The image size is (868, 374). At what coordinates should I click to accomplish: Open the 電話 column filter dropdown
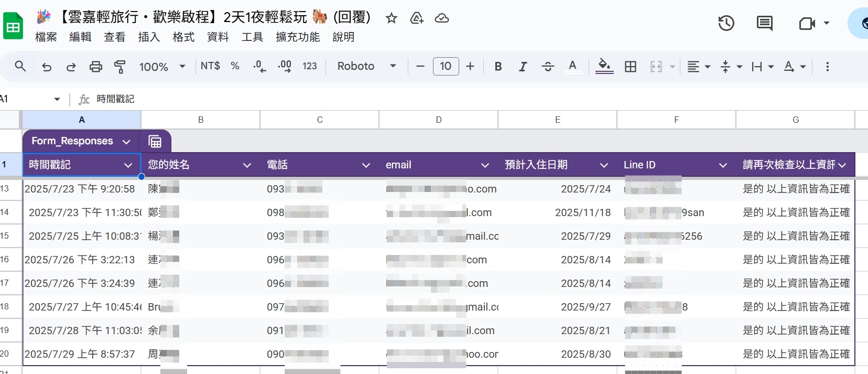coord(366,165)
